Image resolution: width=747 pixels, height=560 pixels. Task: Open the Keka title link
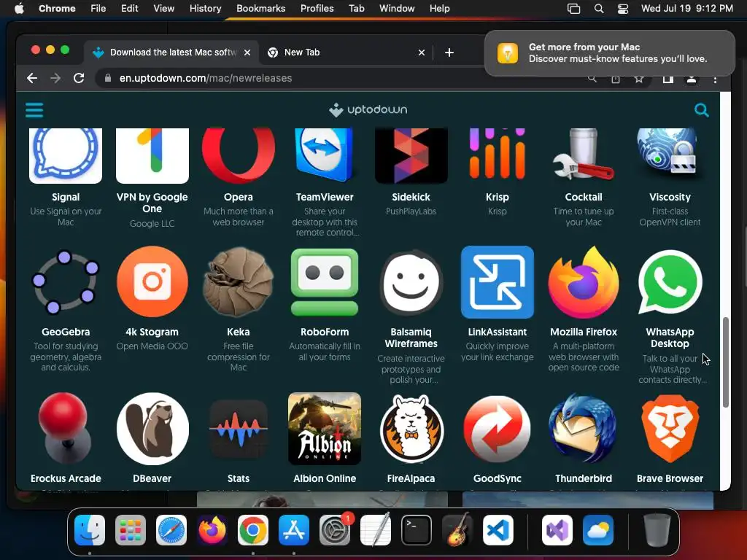coord(239,332)
